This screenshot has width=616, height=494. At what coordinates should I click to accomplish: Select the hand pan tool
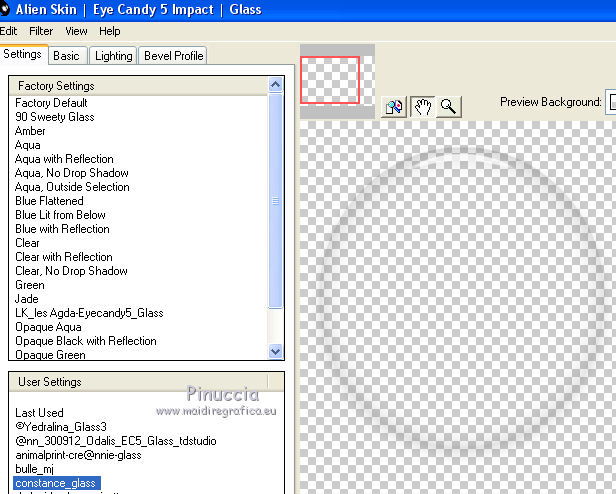[x=422, y=107]
